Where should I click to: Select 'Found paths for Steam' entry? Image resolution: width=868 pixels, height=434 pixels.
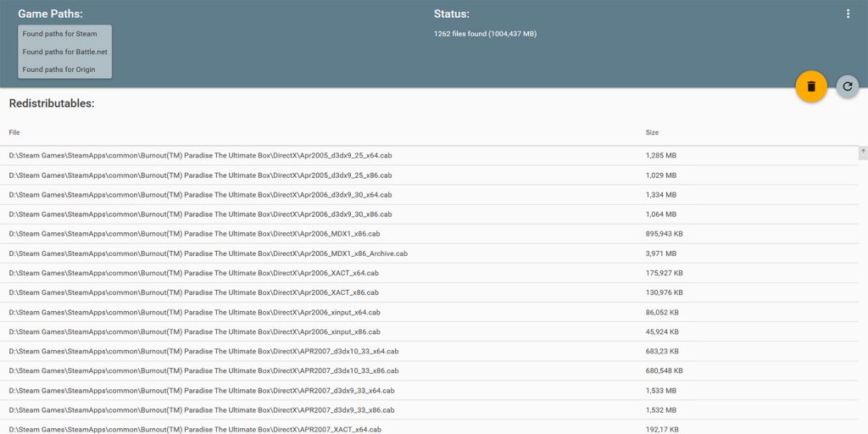pyautogui.click(x=64, y=34)
